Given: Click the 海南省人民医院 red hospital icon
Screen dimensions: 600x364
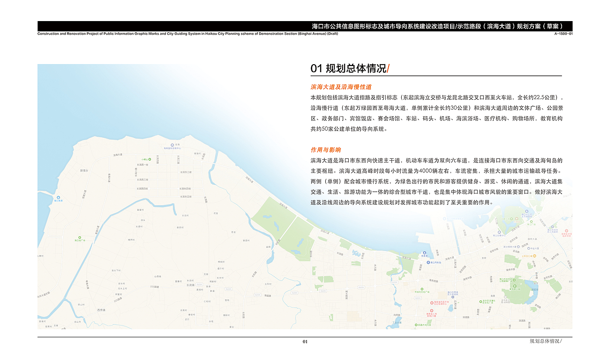Looking at the screenshot, I should pos(432,310).
